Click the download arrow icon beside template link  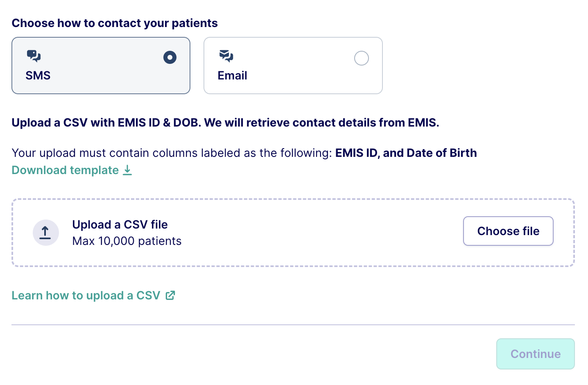pyautogui.click(x=128, y=170)
